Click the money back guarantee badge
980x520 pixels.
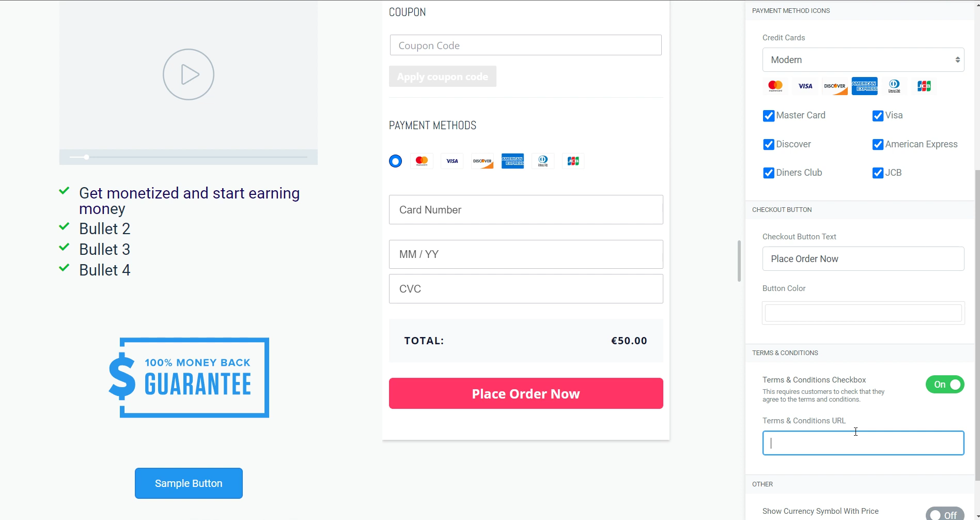tap(189, 377)
